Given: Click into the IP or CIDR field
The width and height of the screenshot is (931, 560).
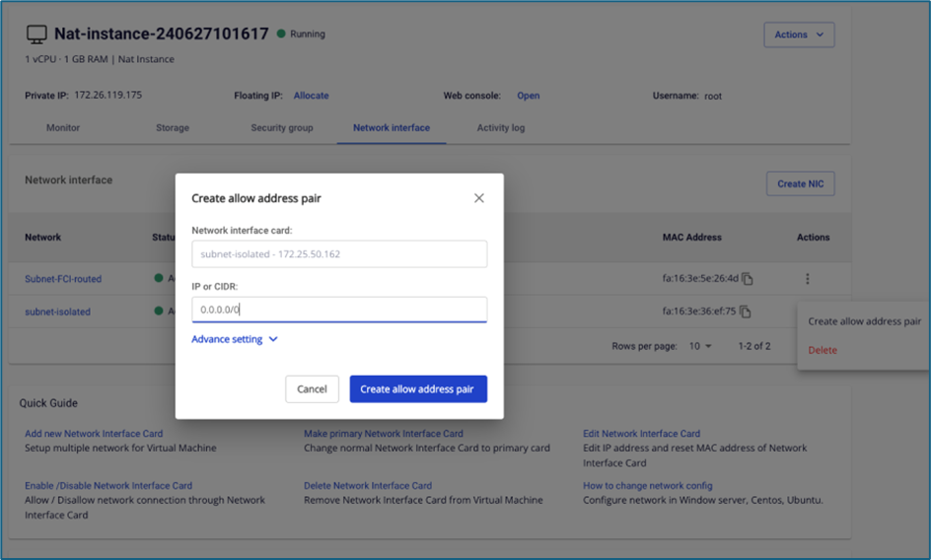Looking at the screenshot, I should point(339,310).
